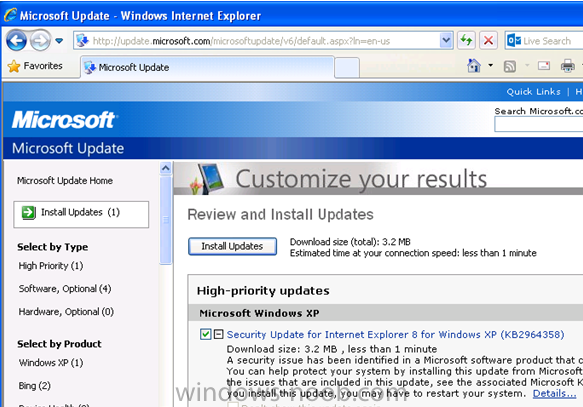
Task: Open the Home button dropdown arrow
Action: [x=490, y=66]
